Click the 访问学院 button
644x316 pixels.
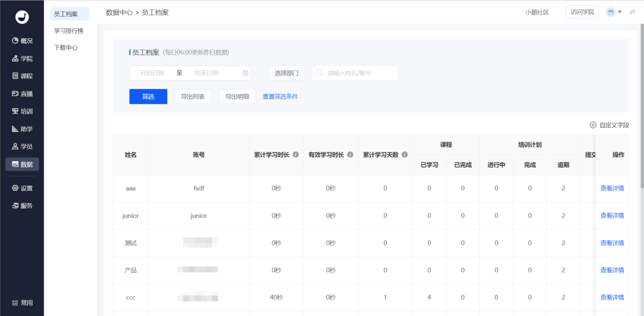click(582, 12)
